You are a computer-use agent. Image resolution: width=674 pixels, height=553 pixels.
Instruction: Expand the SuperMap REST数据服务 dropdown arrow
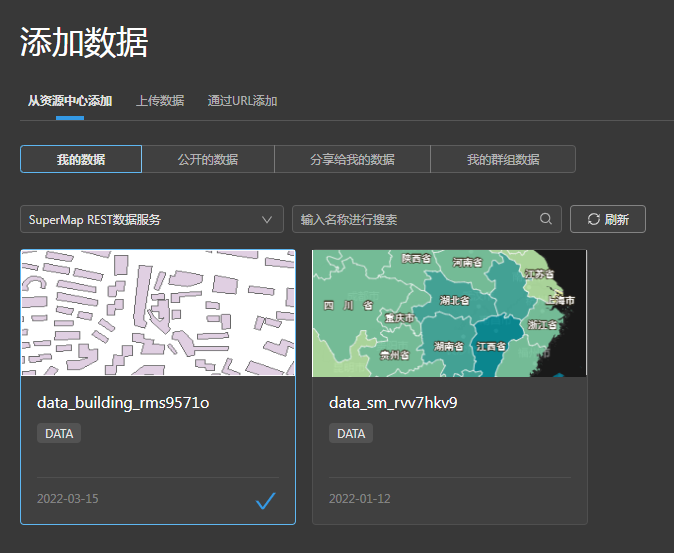tap(267, 219)
